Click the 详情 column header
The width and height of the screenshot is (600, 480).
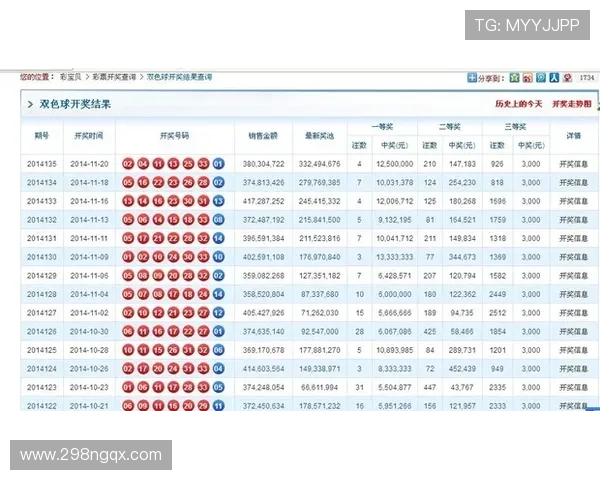click(574, 136)
